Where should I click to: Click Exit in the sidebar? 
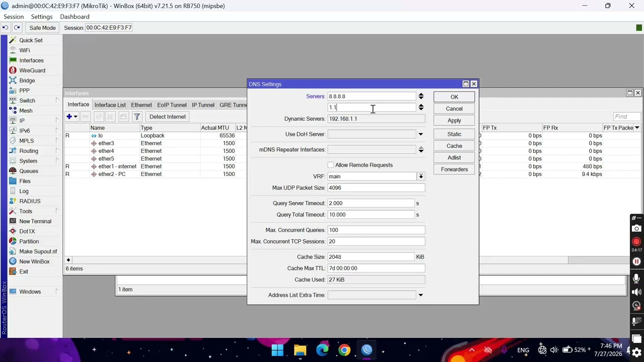click(24, 271)
